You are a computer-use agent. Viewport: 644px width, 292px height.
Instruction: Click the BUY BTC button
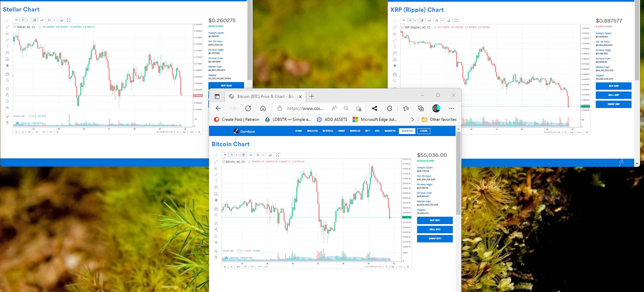click(x=435, y=220)
